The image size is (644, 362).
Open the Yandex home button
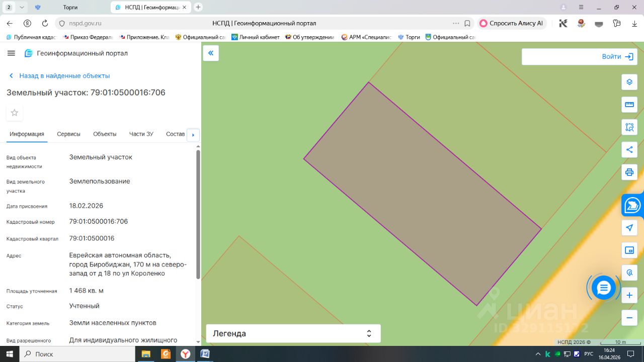tap(28, 23)
